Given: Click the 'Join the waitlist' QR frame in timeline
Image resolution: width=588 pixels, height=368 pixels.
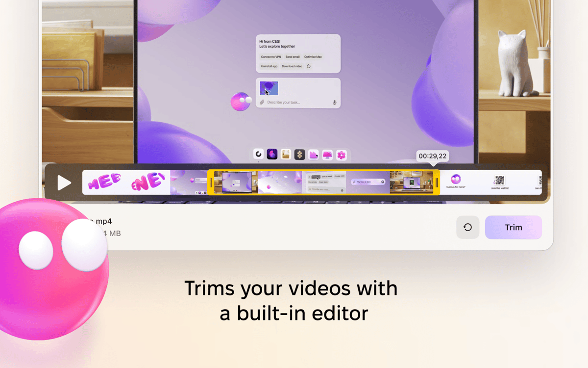Looking at the screenshot, I should 499,182.
